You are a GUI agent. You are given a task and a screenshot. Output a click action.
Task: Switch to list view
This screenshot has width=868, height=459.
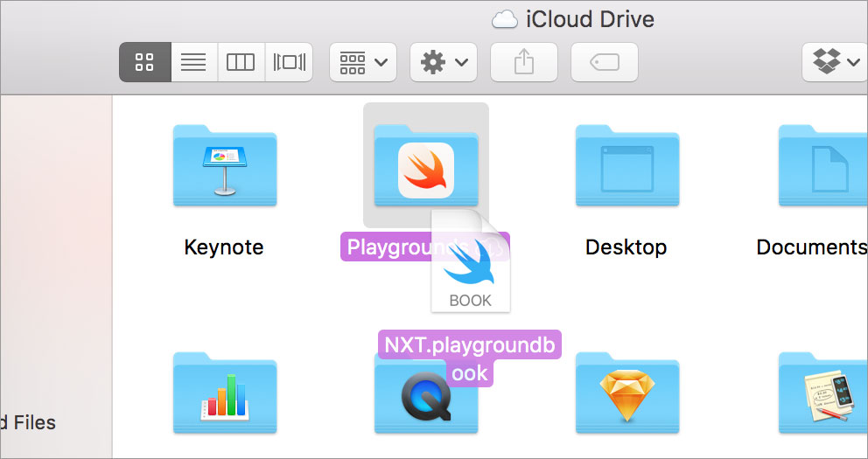point(193,62)
